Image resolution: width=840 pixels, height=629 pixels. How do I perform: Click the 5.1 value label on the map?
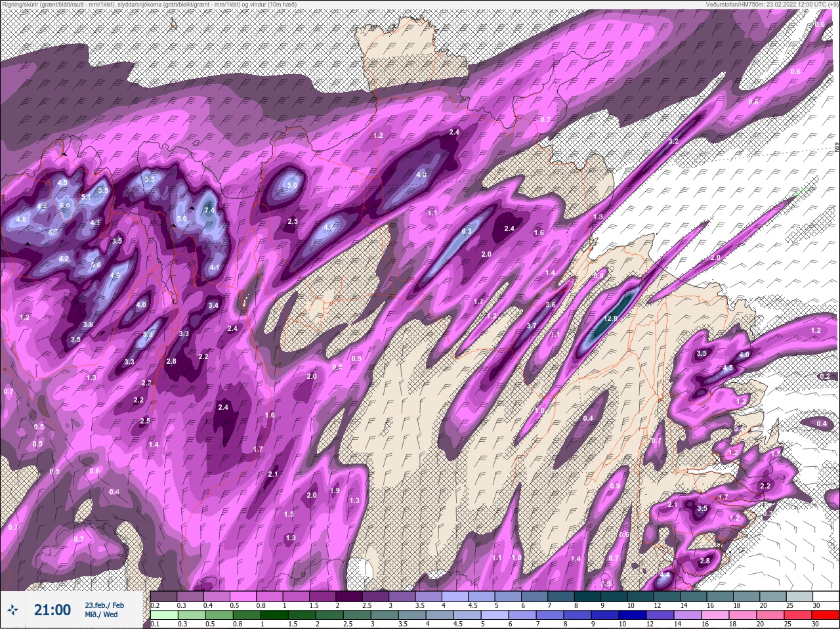(x=86, y=196)
